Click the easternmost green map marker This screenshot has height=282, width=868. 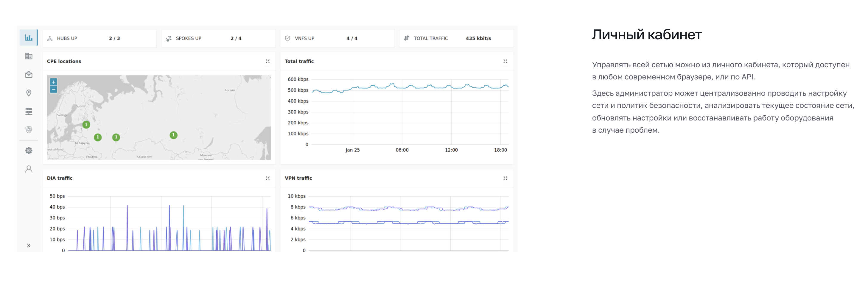tap(174, 135)
